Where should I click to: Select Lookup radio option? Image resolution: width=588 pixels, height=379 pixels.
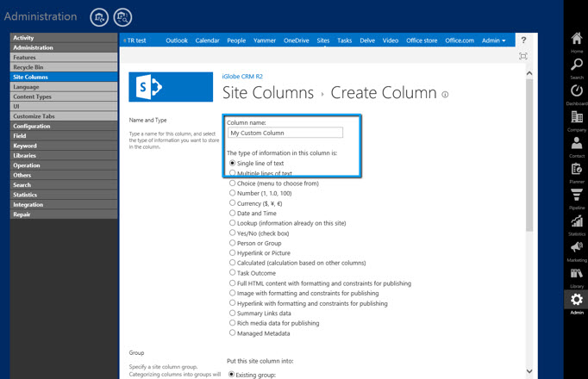(x=233, y=223)
